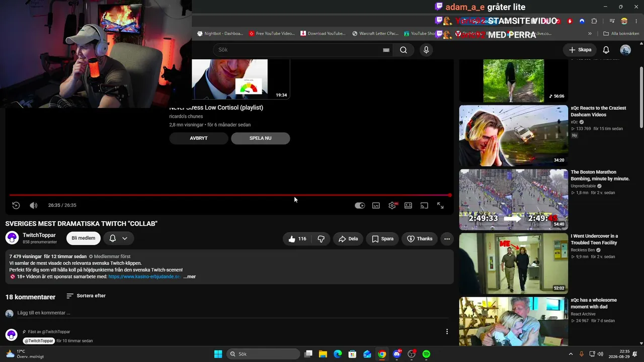
Task: Open the Windows Start menu
Action: click(x=218, y=354)
